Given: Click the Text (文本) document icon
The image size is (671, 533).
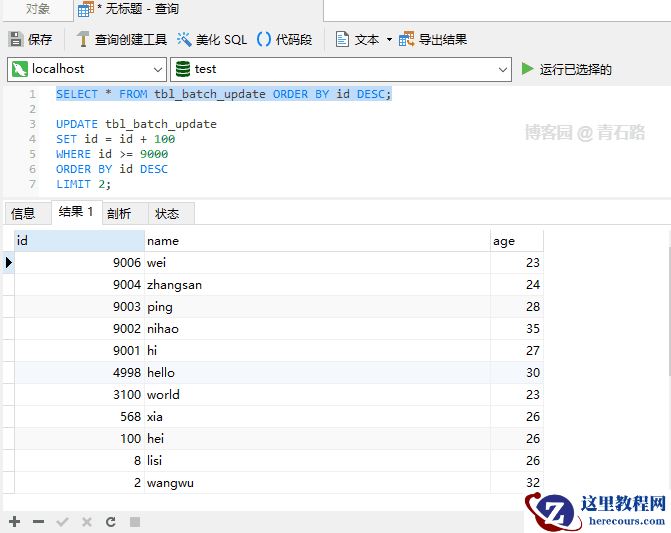Looking at the screenshot, I should (x=342, y=39).
